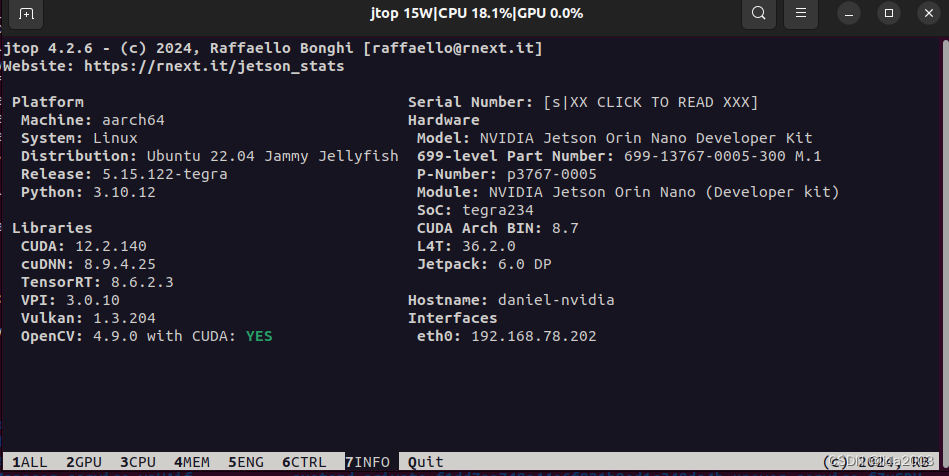Screen dimensions: 949x476
Task: Click the raffaello@rnext.it email address
Action: pos(453,48)
